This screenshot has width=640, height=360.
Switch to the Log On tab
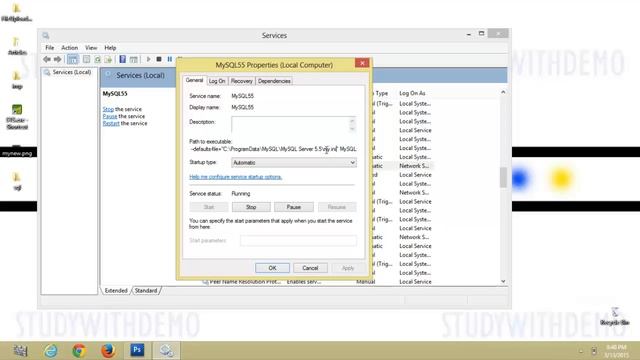[x=217, y=81]
